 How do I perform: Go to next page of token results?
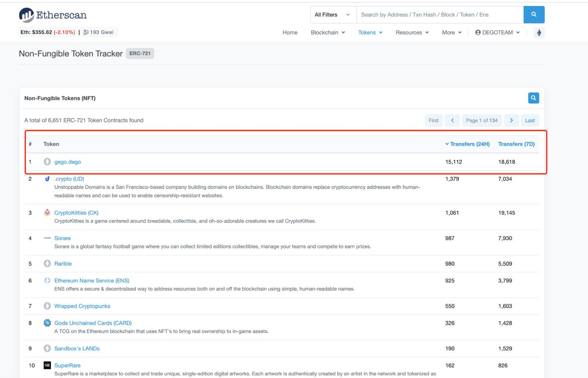pos(511,120)
